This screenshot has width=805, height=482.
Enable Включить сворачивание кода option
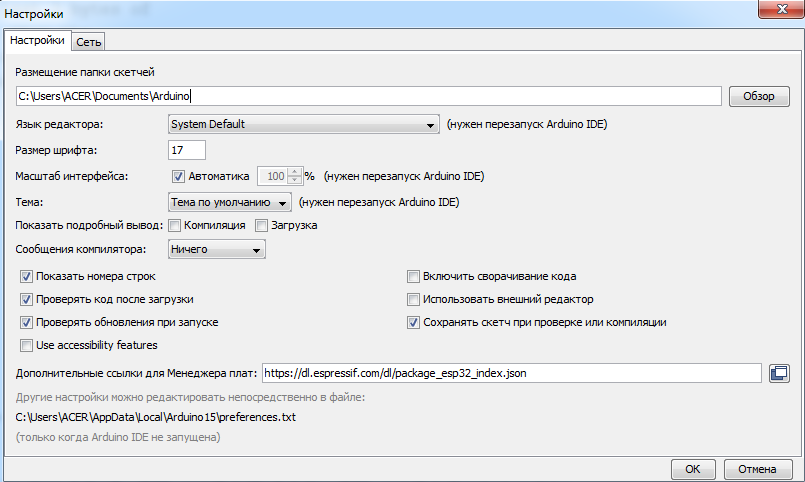(413, 276)
